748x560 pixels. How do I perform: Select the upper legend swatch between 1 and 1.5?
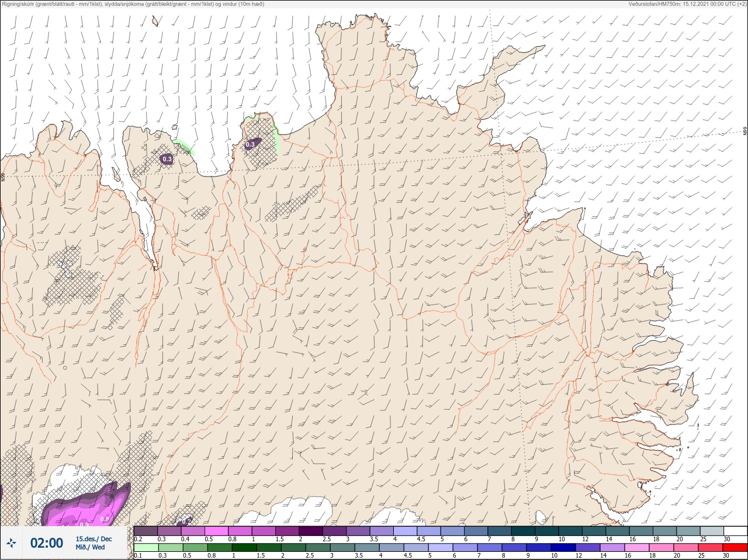click(x=264, y=531)
